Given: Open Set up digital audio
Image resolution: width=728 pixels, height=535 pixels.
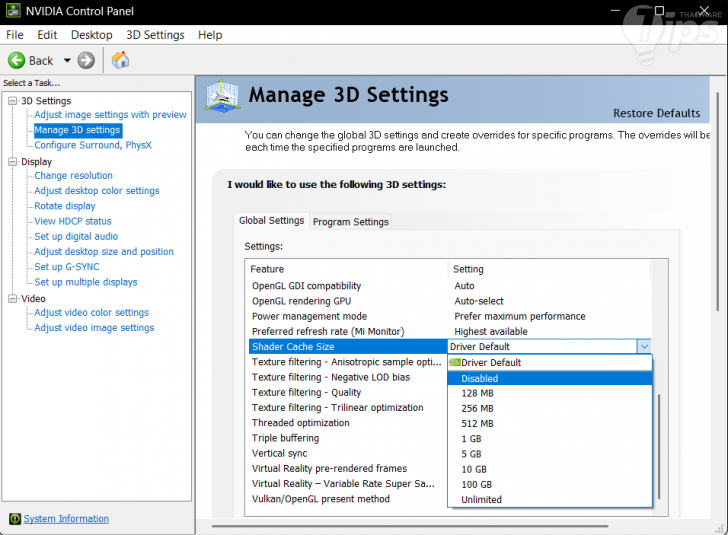Looking at the screenshot, I should (x=76, y=236).
